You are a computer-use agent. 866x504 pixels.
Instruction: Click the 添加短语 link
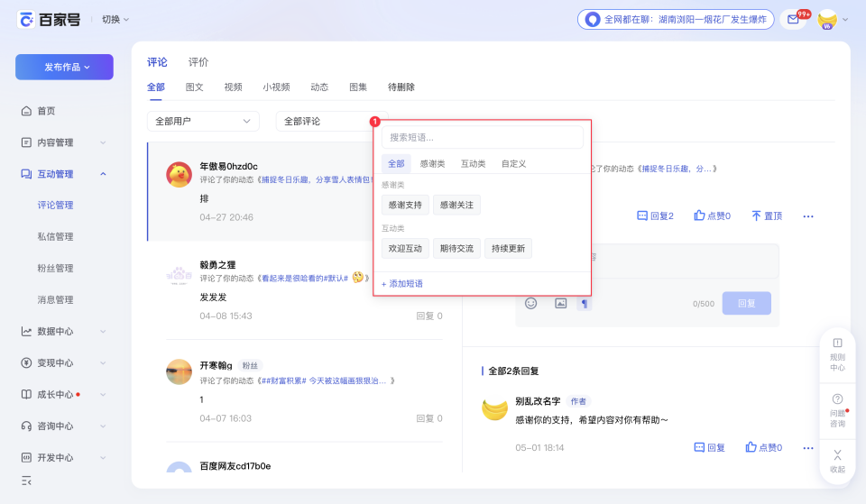coord(402,284)
